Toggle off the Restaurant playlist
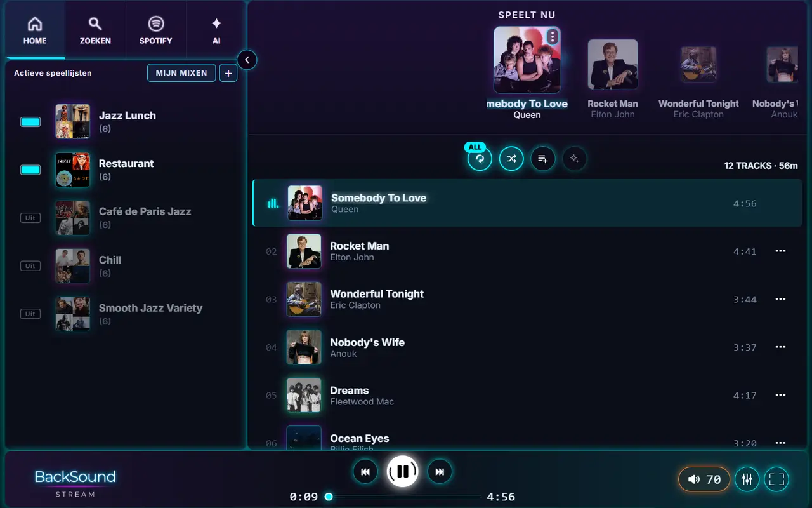 point(30,170)
